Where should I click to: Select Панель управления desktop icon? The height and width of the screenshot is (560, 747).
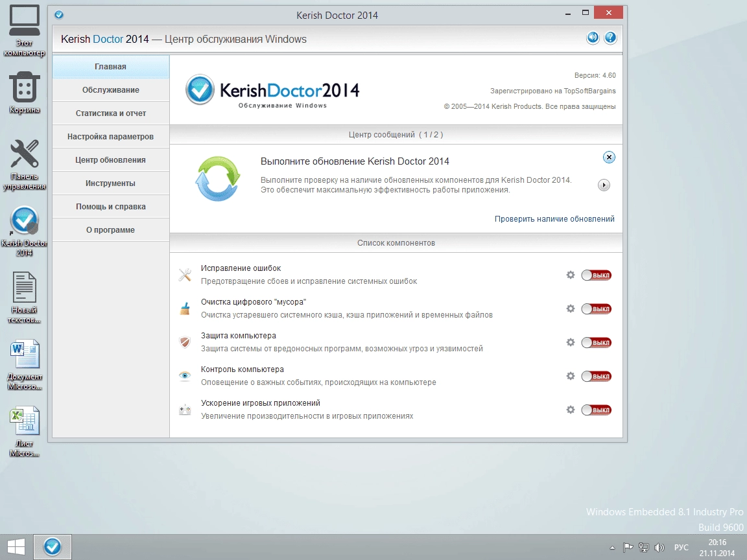pos(24,164)
